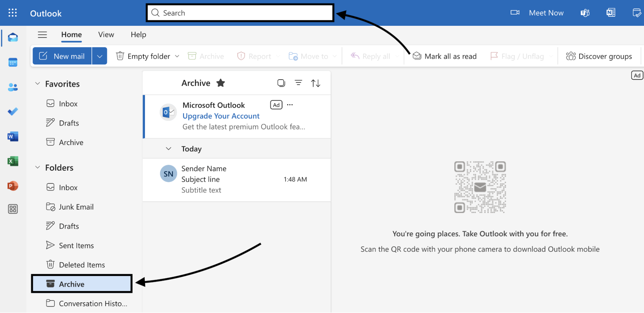Open OneNote feed icon in header
Viewport: 644px width, 313px height.
tap(611, 13)
